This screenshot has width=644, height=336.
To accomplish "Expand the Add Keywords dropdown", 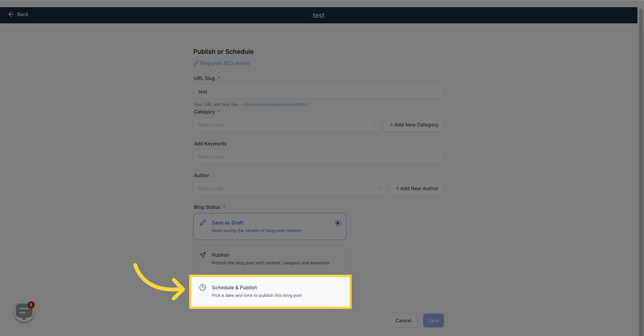I will [319, 156].
